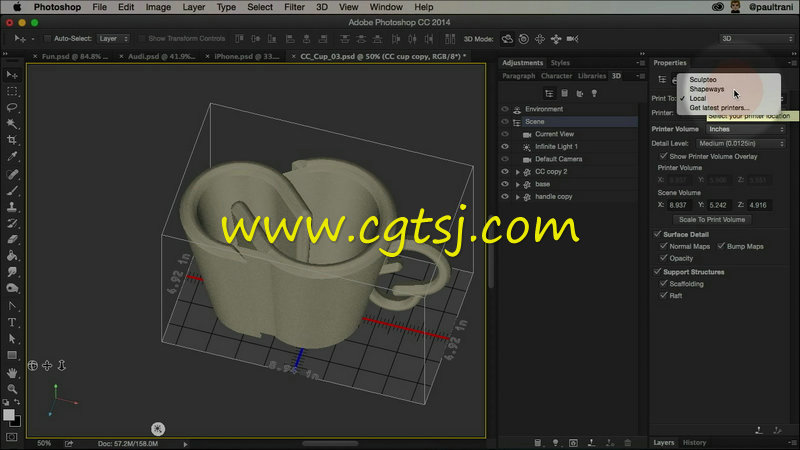800x450 pixels.
Task: Switch to the Styles tab
Action: point(560,63)
